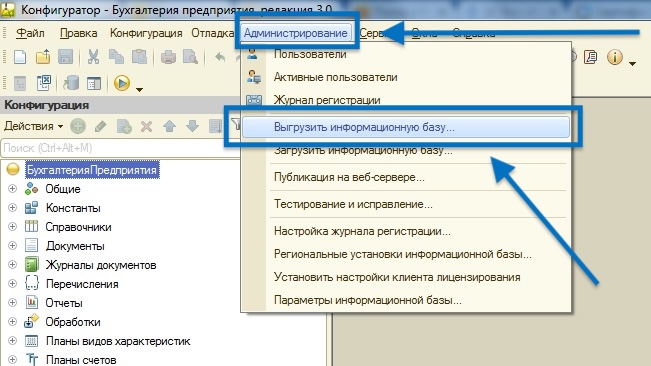The width and height of the screenshot is (651, 366).
Task: Expand the Отчеты tree node
Action: 12,303
